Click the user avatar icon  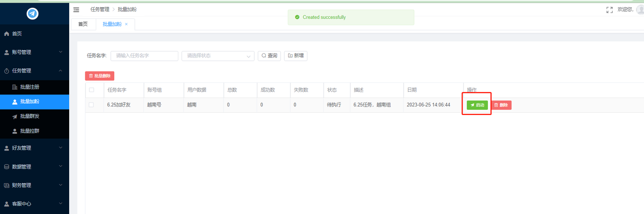click(x=640, y=10)
